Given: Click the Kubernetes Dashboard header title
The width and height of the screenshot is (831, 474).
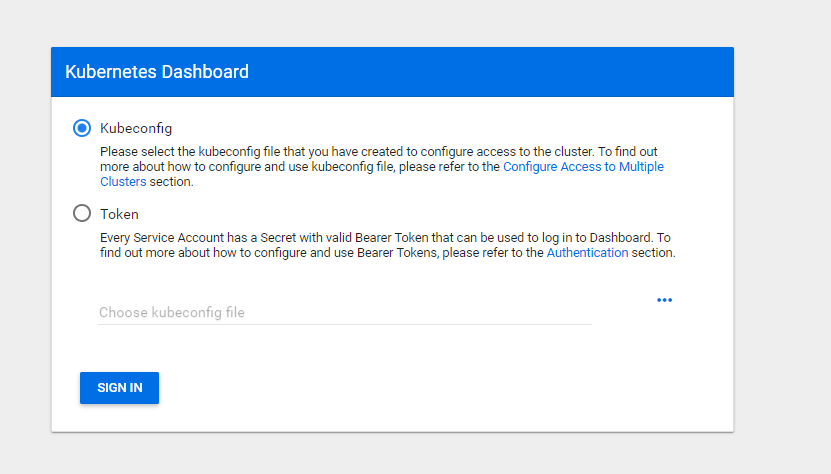Looking at the screenshot, I should coord(157,72).
